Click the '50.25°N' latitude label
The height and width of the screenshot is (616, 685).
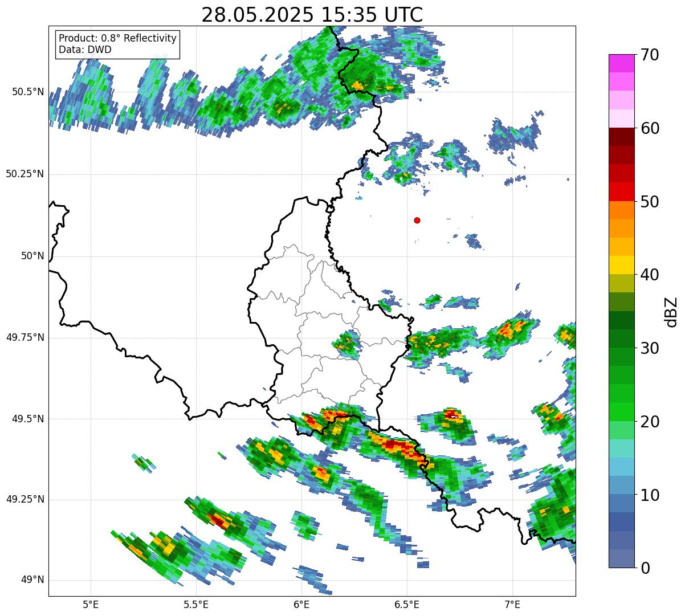pyautogui.click(x=25, y=174)
